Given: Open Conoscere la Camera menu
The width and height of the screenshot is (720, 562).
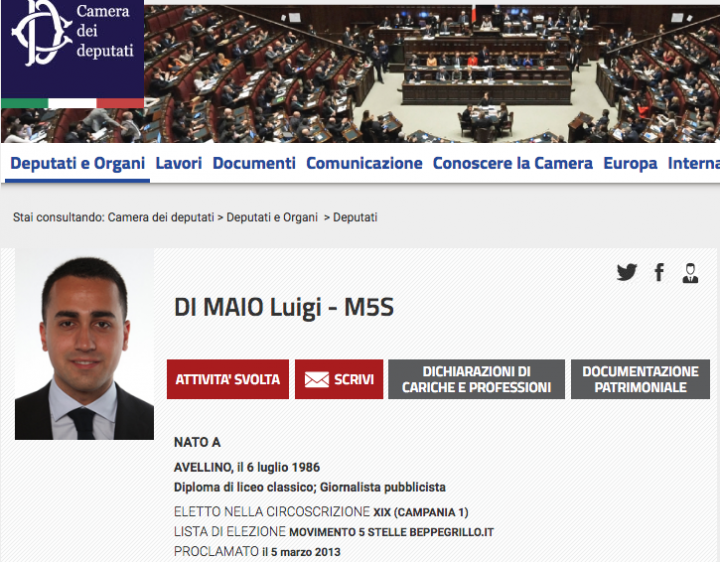Looking at the screenshot, I should (512, 163).
